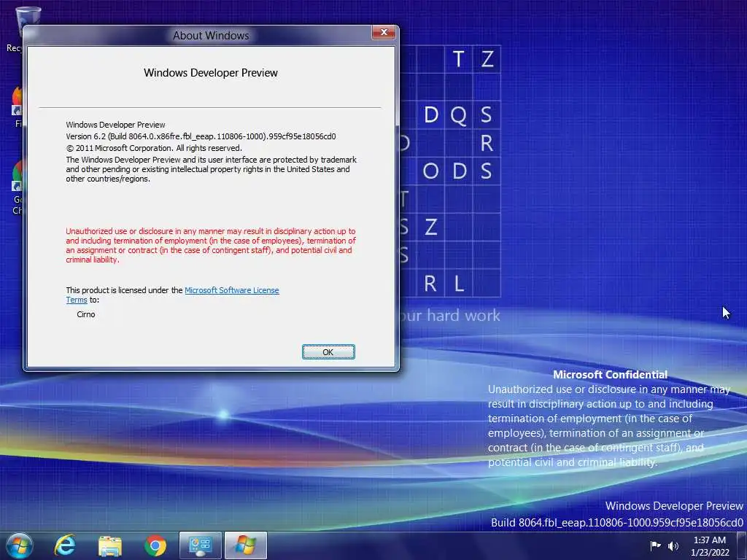Click the Version 6.2 build text line

201,136
